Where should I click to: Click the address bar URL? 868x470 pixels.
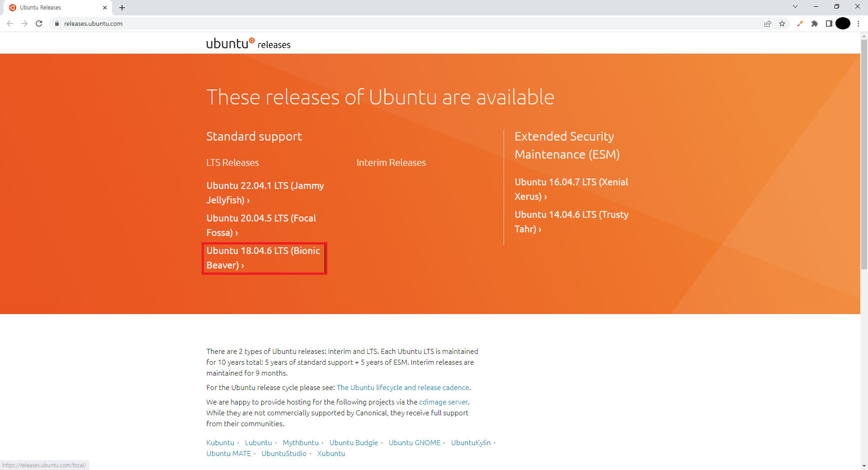[x=93, y=23]
